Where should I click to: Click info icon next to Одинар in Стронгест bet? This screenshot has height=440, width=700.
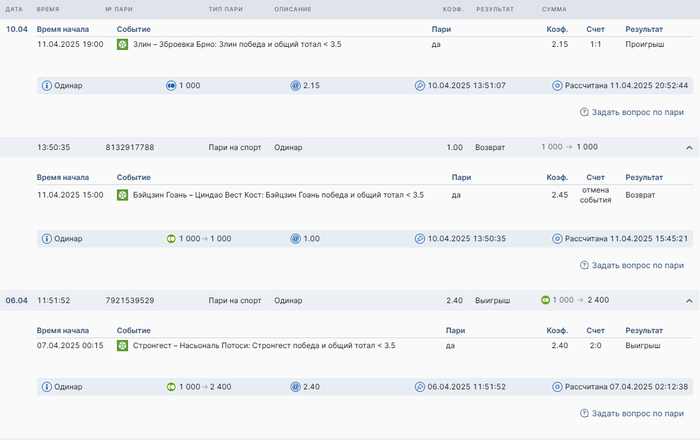pyautogui.click(x=46, y=387)
